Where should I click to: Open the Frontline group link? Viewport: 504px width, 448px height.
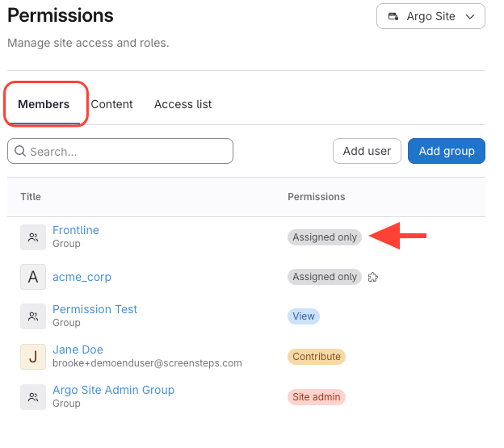click(x=76, y=230)
